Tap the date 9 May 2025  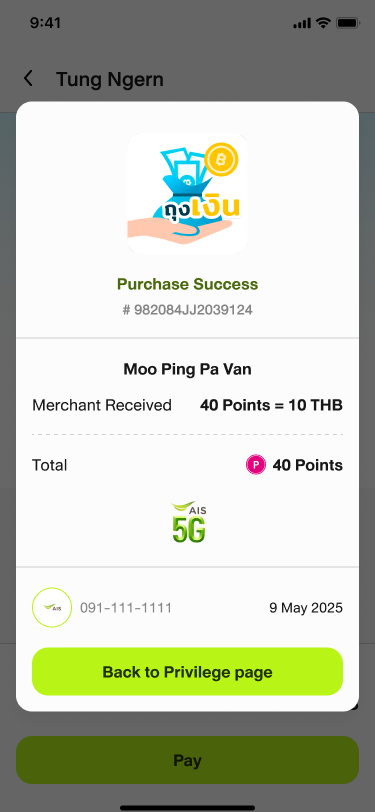(x=306, y=607)
